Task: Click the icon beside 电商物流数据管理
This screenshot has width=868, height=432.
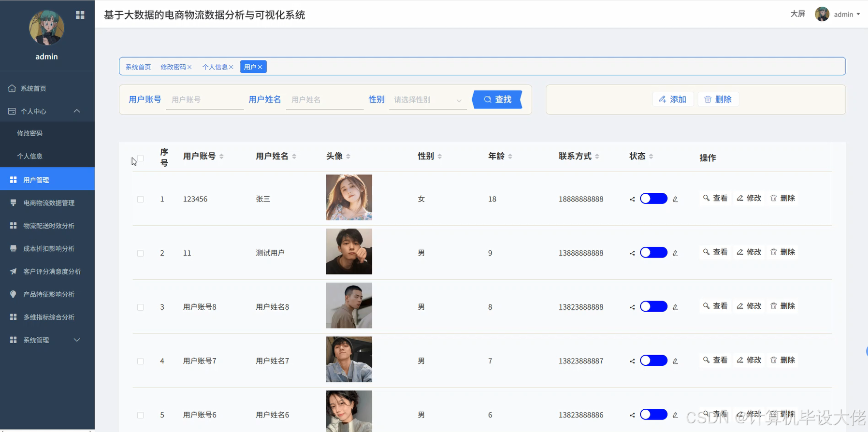Action: pyautogui.click(x=14, y=203)
